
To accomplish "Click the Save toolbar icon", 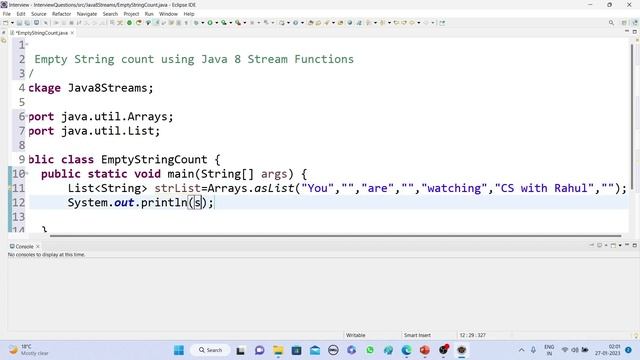I will (x=19, y=23).
